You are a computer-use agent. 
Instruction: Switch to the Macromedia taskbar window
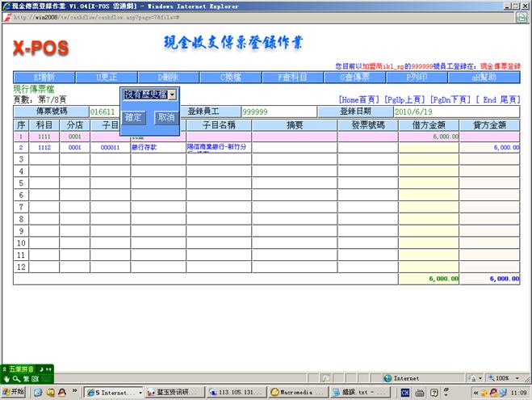click(x=299, y=392)
